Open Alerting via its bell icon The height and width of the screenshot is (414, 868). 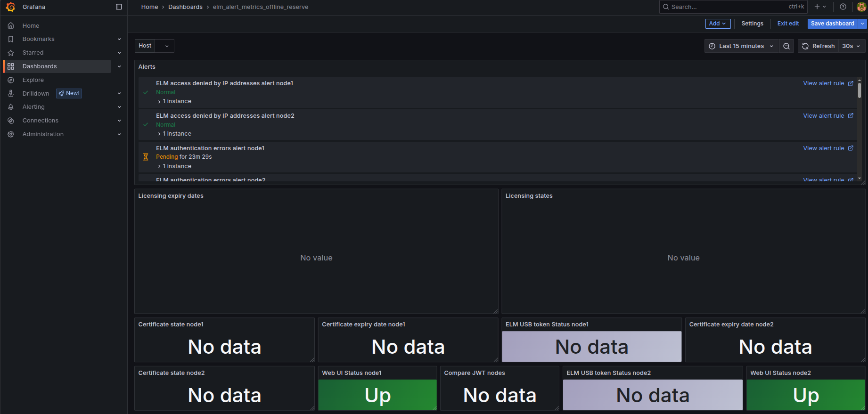tap(11, 107)
